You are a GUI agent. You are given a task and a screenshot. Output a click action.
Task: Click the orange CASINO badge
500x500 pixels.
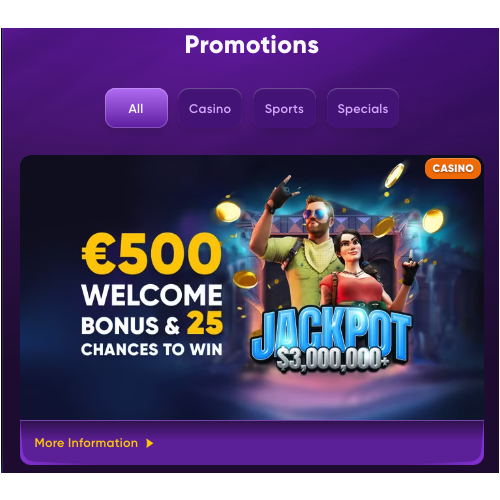click(453, 168)
